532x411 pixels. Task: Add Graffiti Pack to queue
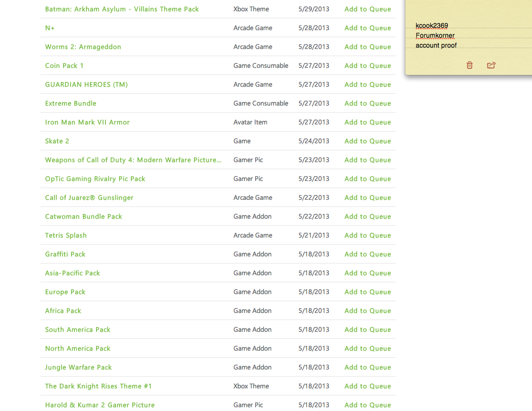(368, 254)
